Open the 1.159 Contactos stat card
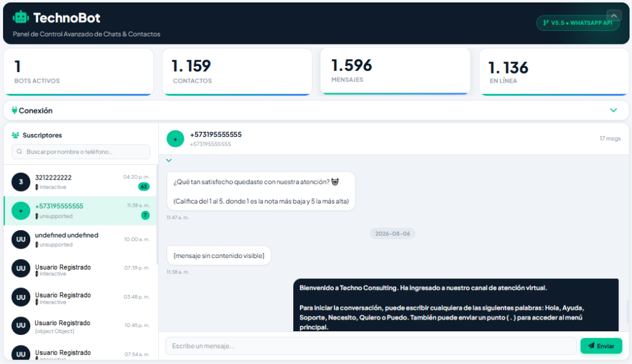This screenshot has height=364, width=632. (x=237, y=72)
